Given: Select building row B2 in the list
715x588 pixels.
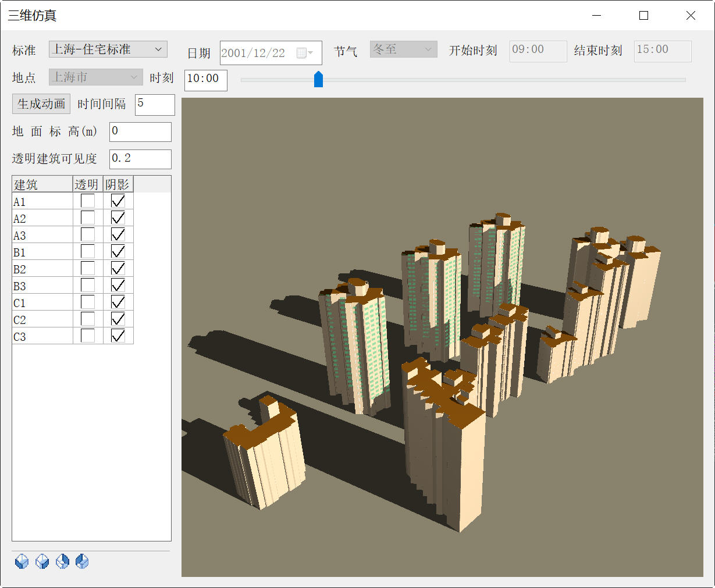Looking at the screenshot, I should pyautogui.click(x=73, y=269).
